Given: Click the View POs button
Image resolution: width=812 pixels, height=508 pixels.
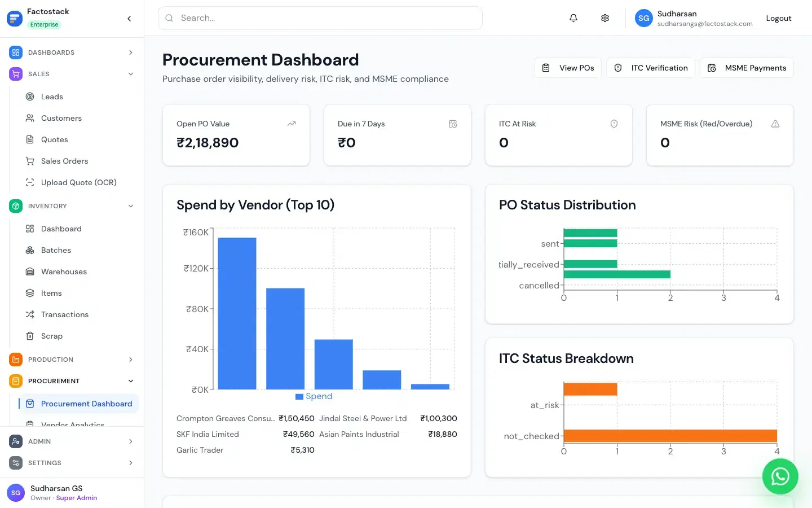Looking at the screenshot, I should [x=568, y=68].
